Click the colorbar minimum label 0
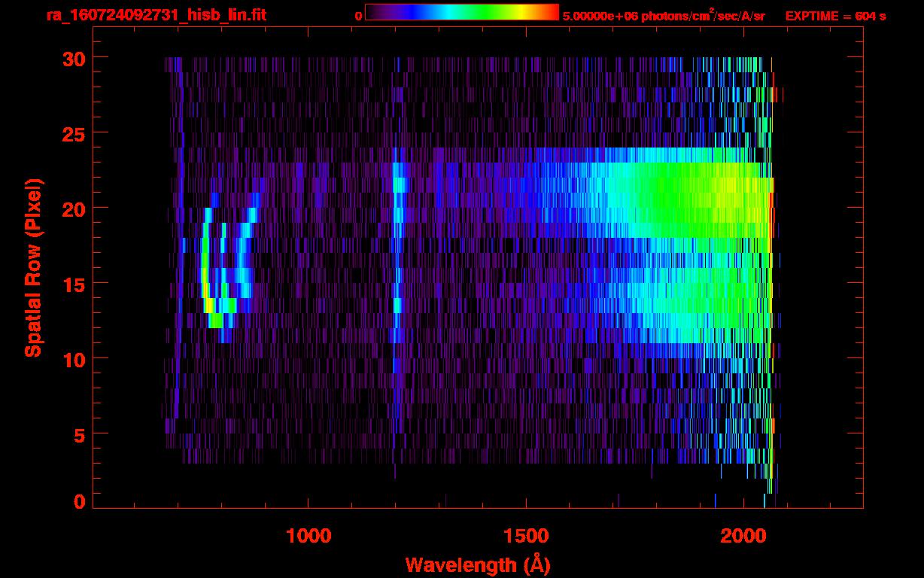 click(358, 15)
